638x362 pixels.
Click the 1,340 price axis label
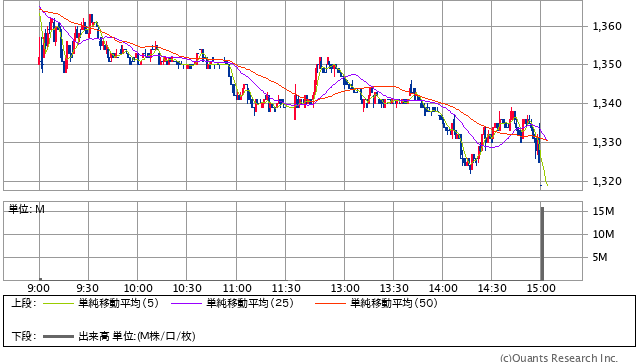tap(607, 103)
